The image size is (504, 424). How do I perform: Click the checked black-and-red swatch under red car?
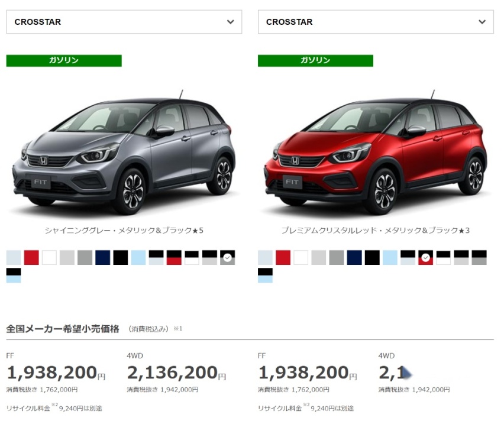tap(426, 258)
